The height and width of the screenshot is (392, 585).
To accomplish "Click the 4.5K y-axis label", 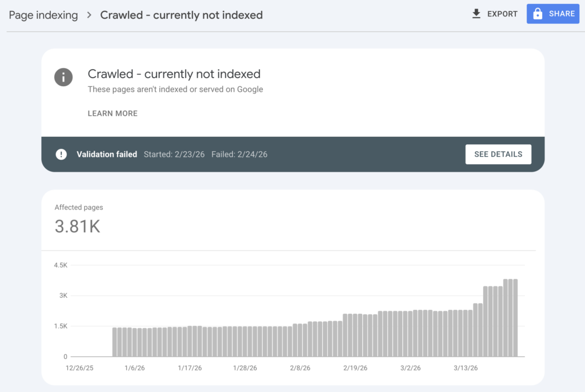I will pyautogui.click(x=61, y=265).
